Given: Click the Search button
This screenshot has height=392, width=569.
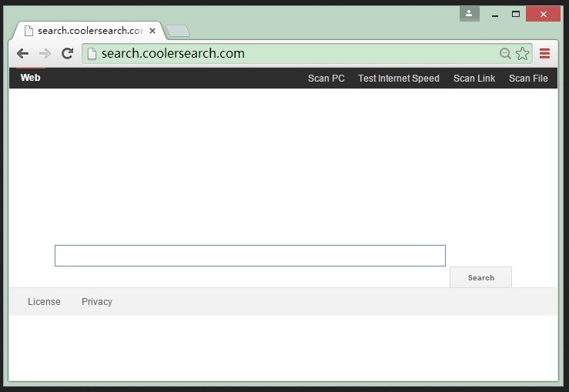Looking at the screenshot, I should click(480, 277).
